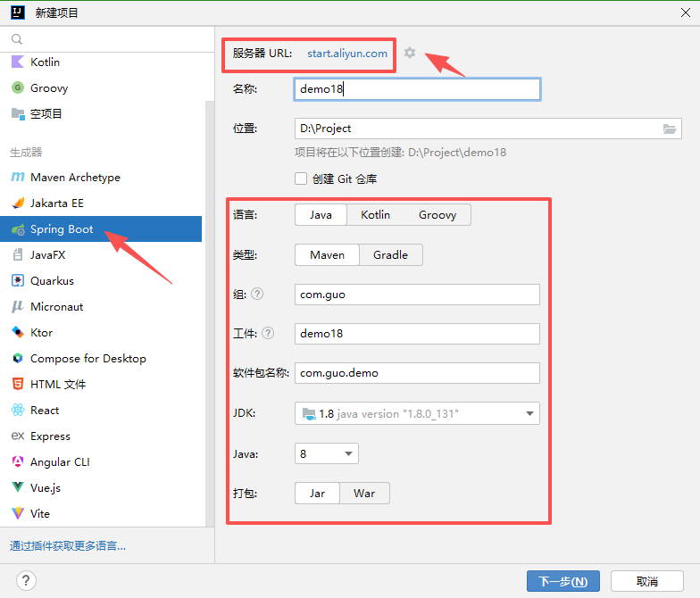This screenshot has width=700, height=598.
Task: Click the help icon next to 工件 label
Action: (267, 333)
